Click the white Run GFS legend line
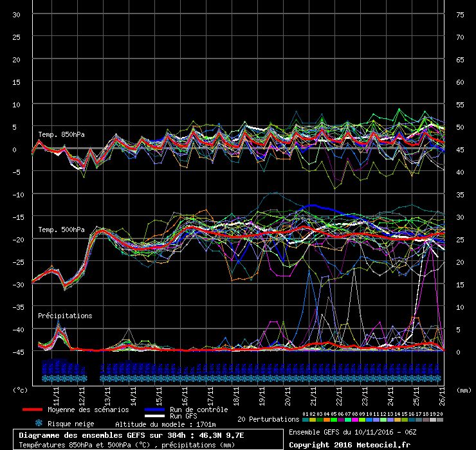The width and height of the screenshot is (476, 450). click(154, 416)
